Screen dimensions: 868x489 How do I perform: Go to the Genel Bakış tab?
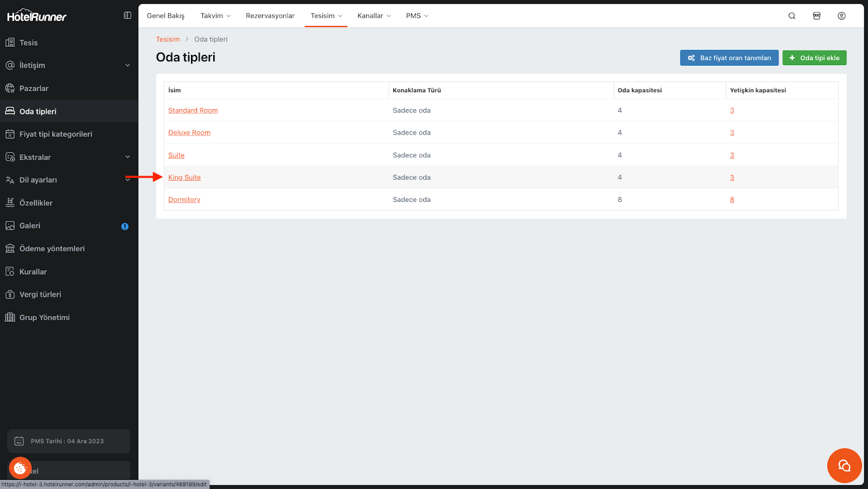165,16
